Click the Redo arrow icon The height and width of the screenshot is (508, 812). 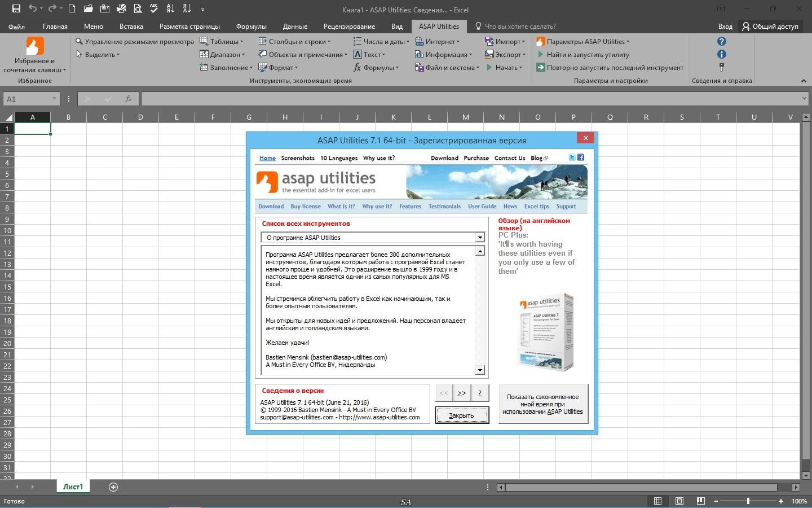(52, 8)
